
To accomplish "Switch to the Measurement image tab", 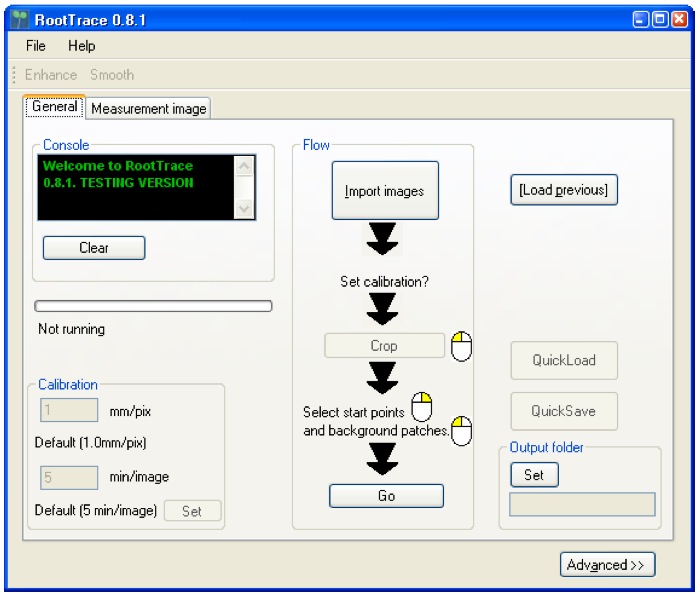I will pos(149,108).
